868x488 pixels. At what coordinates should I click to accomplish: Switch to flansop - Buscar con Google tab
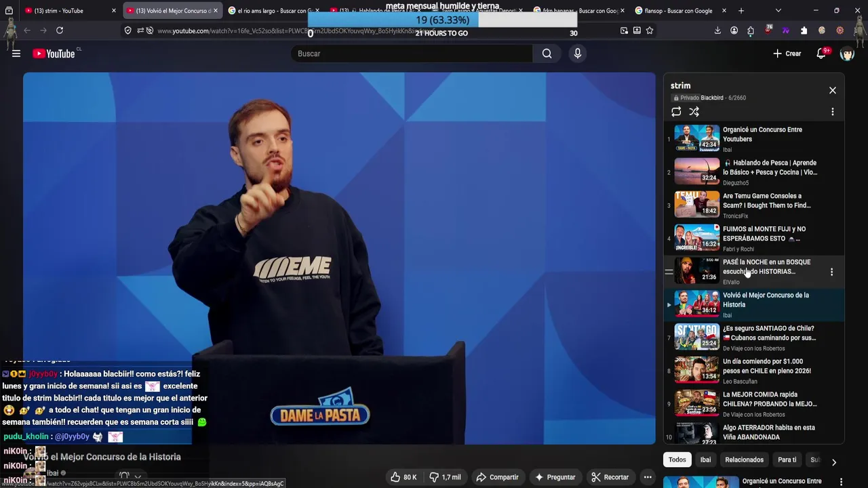(680, 11)
